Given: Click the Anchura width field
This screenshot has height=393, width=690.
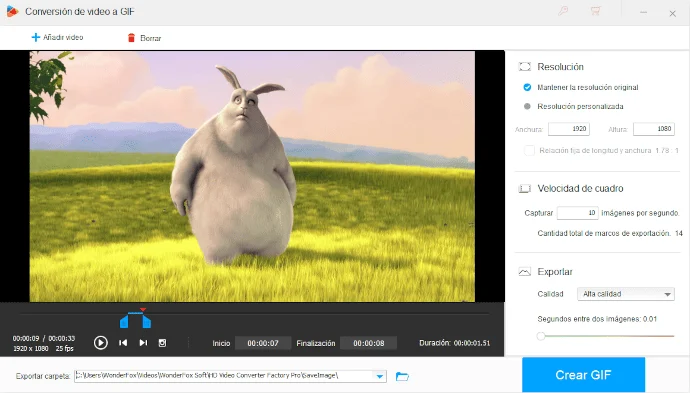Looking at the screenshot, I should 569,129.
